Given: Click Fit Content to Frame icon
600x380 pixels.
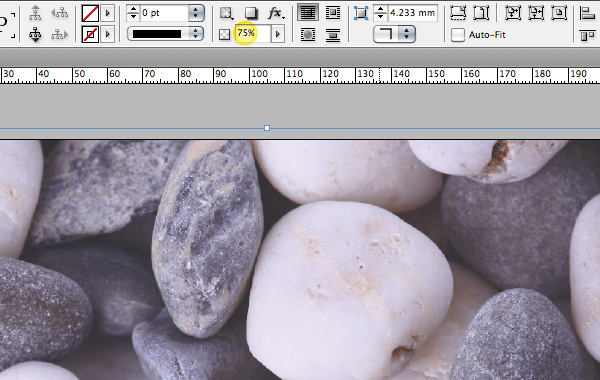Looking at the screenshot, I should [x=513, y=13].
